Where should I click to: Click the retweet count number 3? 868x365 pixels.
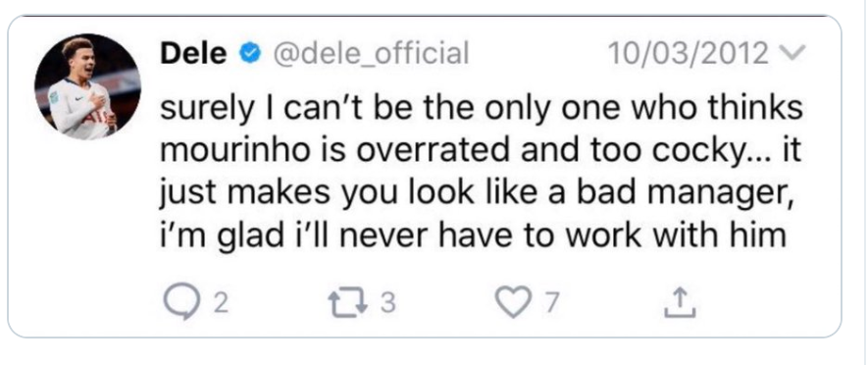coord(388,304)
